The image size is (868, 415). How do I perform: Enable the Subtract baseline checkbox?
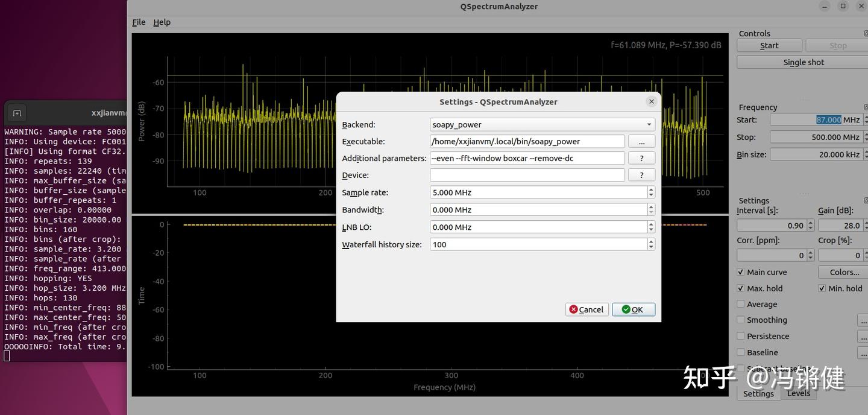pos(740,369)
